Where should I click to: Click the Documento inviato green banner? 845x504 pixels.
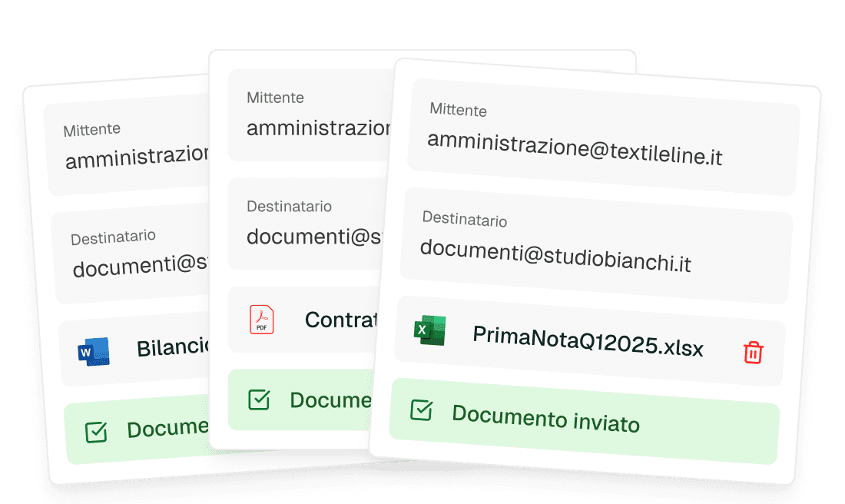click(584, 421)
